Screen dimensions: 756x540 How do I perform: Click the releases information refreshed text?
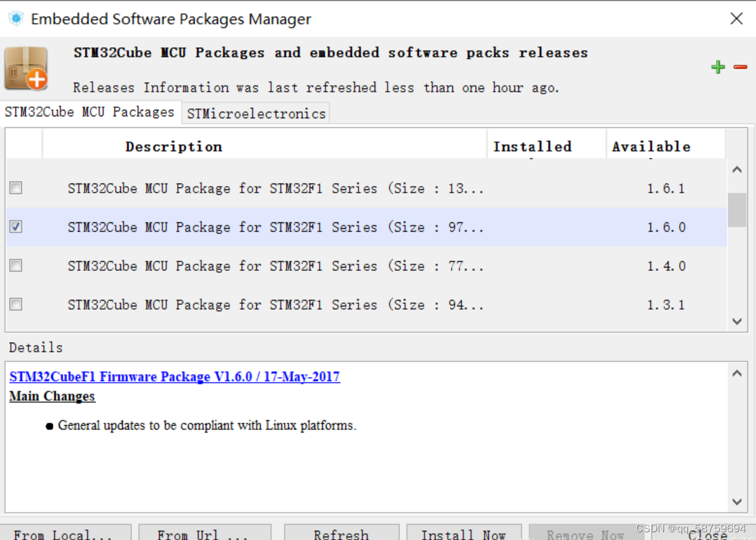pos(316,88)
